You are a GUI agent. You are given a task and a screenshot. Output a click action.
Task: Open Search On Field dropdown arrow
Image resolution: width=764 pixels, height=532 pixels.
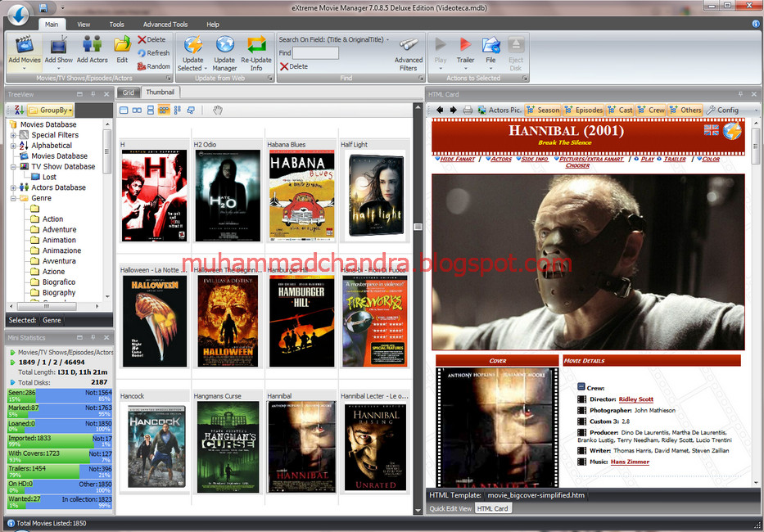pos(388,40)
